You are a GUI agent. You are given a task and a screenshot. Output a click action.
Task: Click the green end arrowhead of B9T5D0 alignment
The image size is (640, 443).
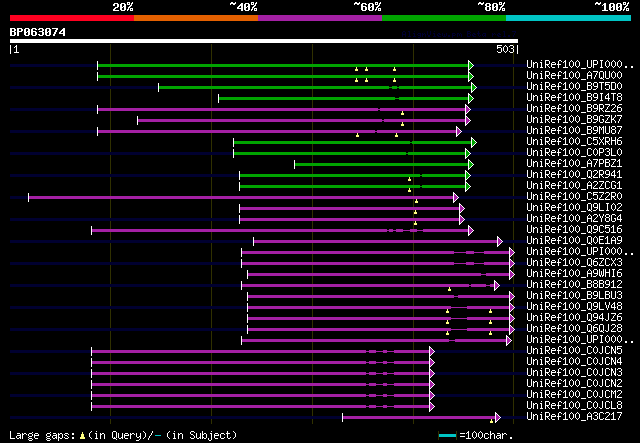tap(474, 87)
